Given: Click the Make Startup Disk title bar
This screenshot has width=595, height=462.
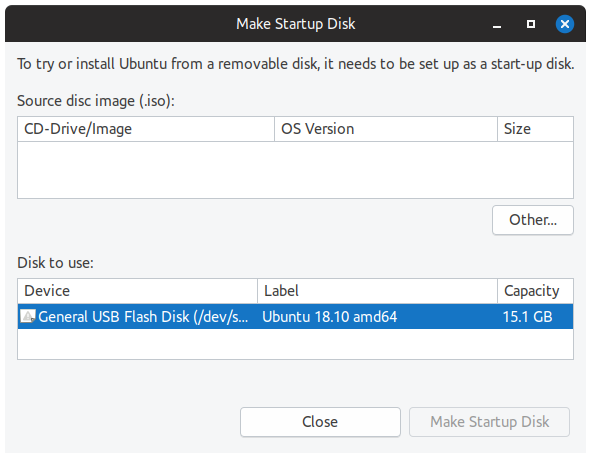Looking at the screenshot, I should coord(295,24).
